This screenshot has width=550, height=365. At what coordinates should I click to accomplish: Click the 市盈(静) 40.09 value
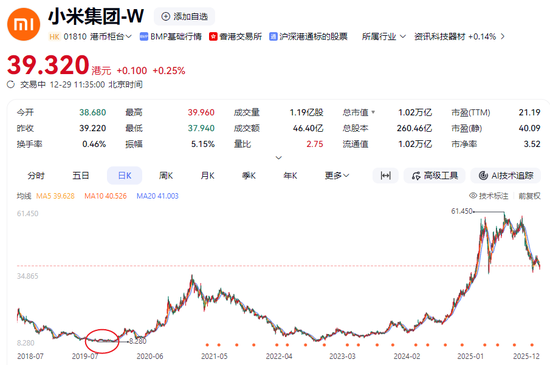click(x=530, y=128)
